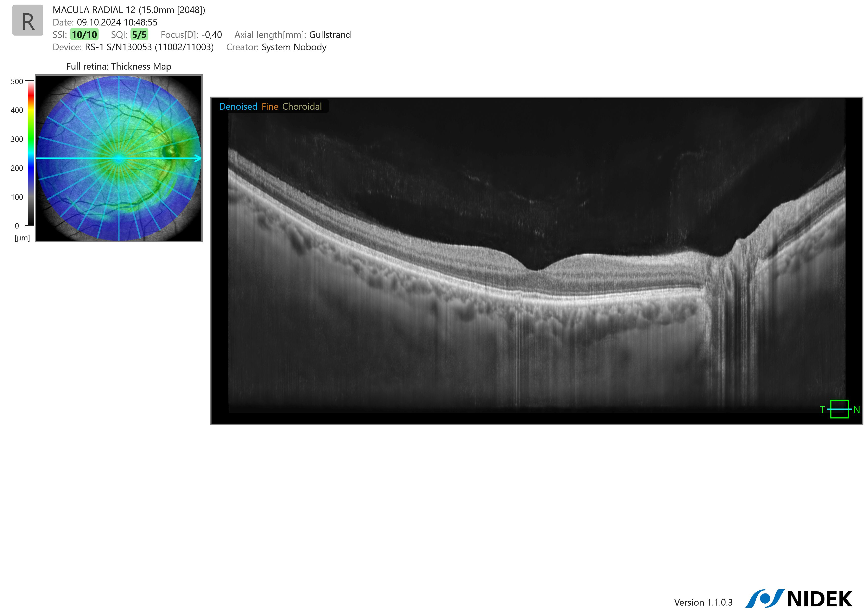The height and width of the screenshot is (614, 868).
Task: Click the center of the radial scan pattern
Action: click(119, 158)
